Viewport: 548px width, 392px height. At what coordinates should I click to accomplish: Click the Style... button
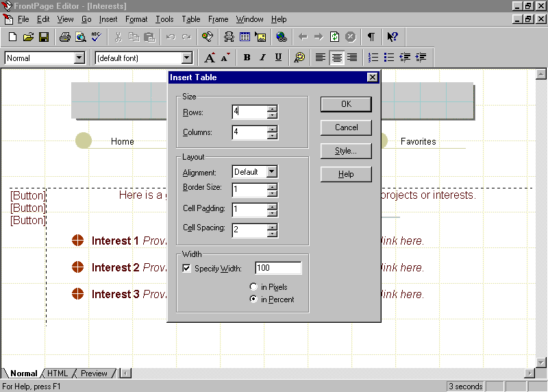[346, 151]
